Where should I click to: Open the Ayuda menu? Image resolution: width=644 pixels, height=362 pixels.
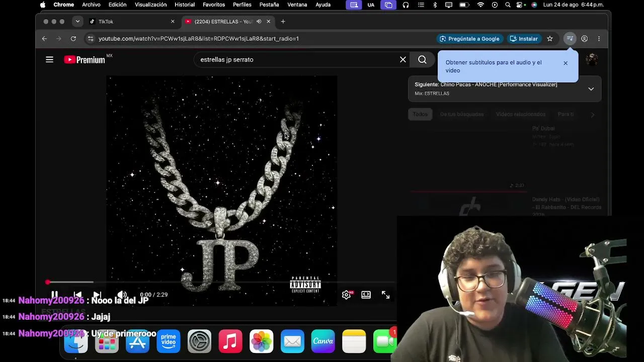coord(323,5)
